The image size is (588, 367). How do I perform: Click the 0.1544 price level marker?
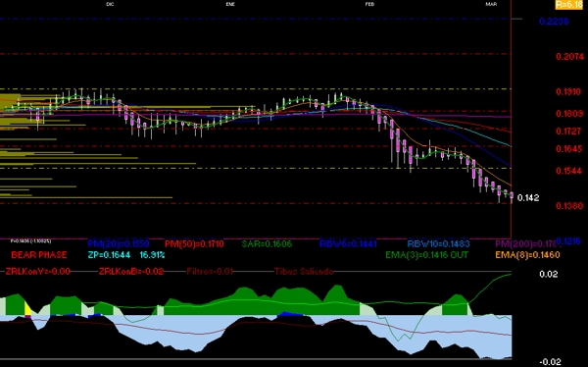point(568,171)
